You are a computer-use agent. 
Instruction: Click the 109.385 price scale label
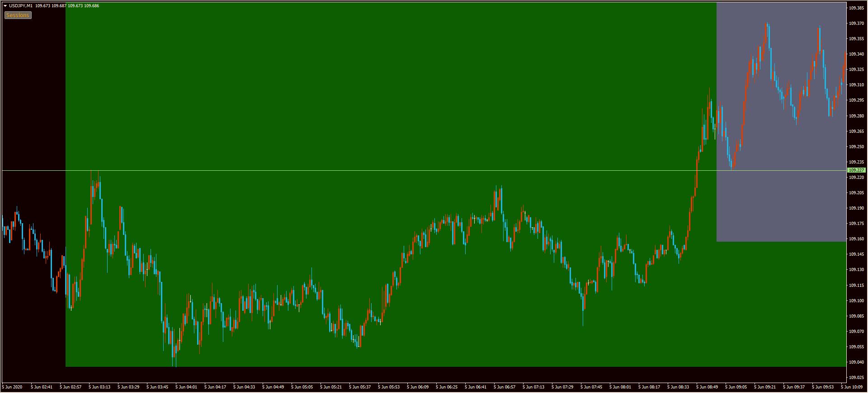pyautogui.click(x=856, y=8)
